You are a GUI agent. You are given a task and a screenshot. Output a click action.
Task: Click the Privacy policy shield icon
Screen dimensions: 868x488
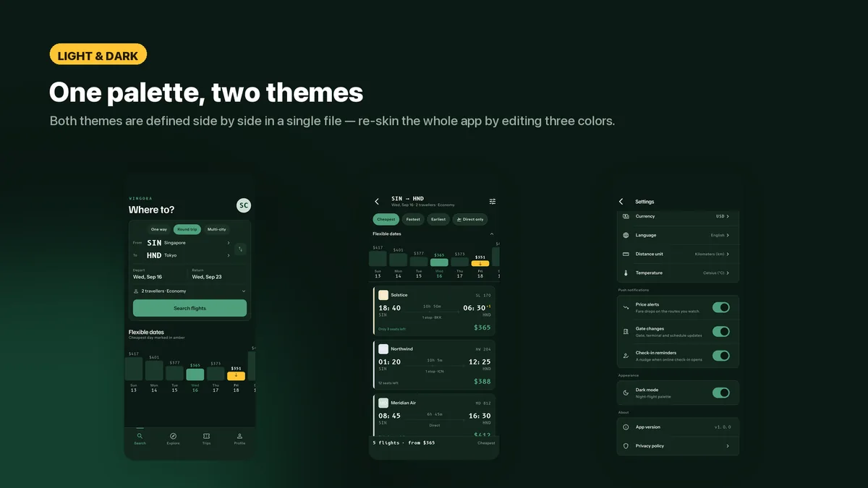[626, 446]
